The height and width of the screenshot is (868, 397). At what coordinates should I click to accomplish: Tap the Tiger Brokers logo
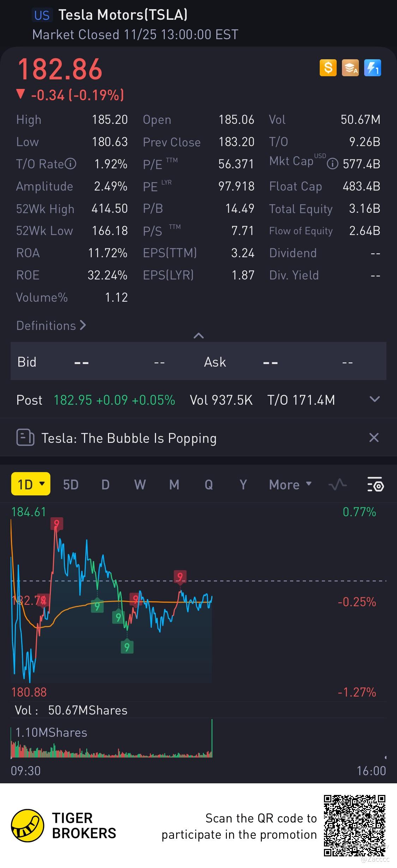tap(64, 825)
